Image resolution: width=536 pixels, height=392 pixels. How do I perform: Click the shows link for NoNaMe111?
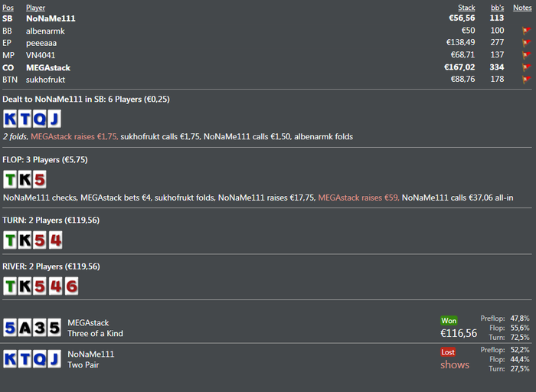[455, 364]
